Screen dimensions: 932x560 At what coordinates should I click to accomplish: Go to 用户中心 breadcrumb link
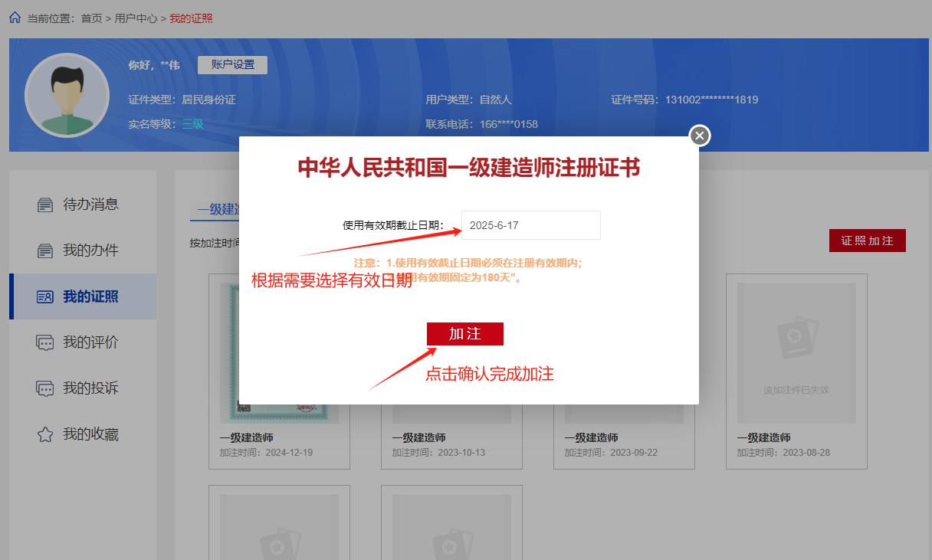(136, 18)
